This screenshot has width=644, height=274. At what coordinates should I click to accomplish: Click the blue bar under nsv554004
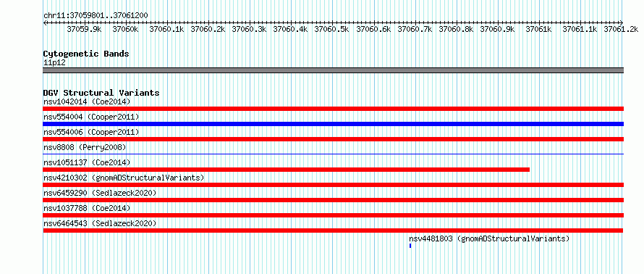(333, 124)
